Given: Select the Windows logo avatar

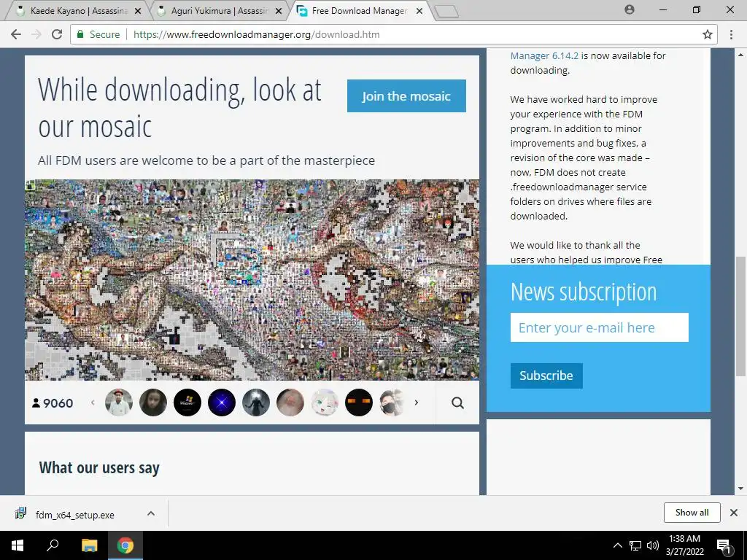Looking at the screenshot, I should click(187, 402).
